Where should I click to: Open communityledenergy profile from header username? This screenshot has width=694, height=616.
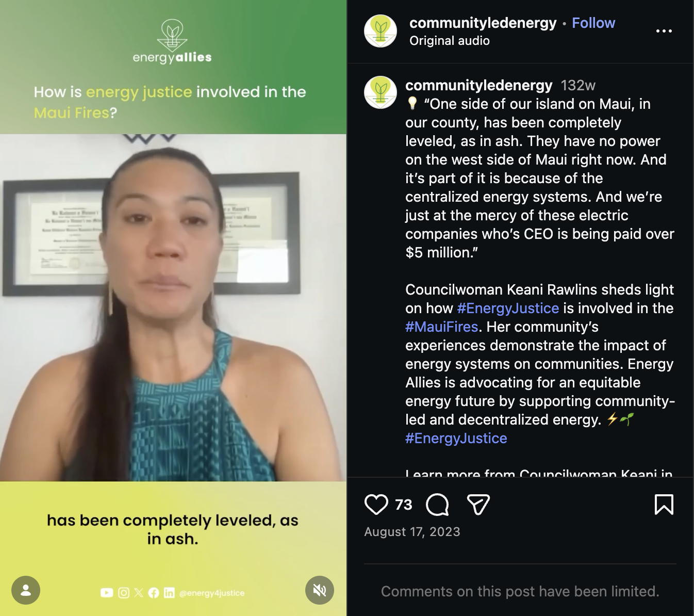tap(483, 23)
